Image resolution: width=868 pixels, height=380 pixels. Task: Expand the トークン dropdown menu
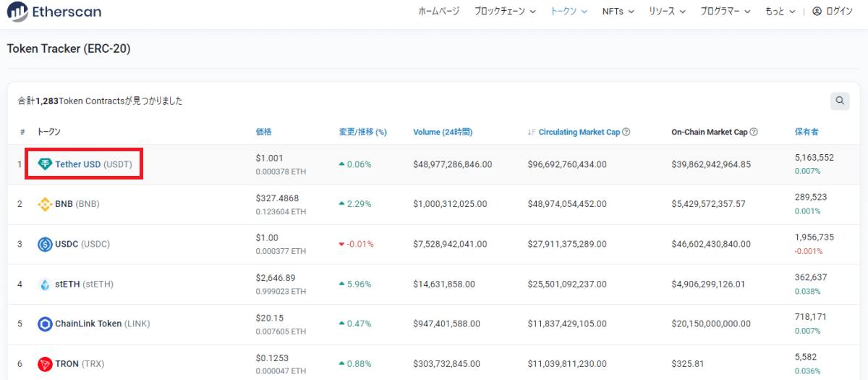(569, 12)
